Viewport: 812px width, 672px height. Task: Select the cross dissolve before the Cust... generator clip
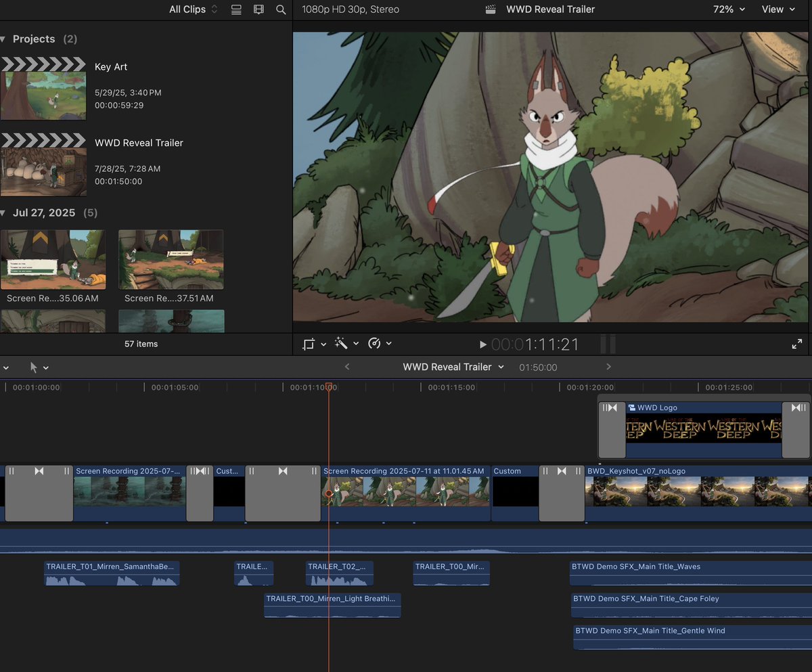tap(200, 492)
